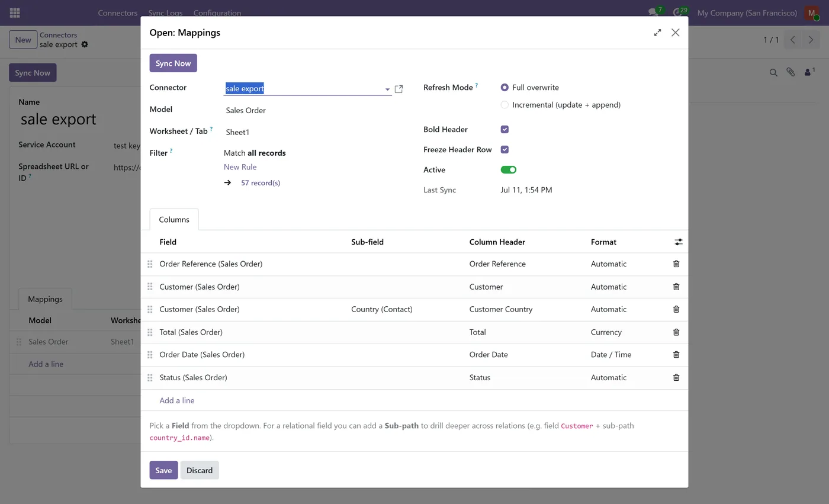This screenshot has height=504, width=829.
Task: Open the Configuration menu
Action: [217, 12]
